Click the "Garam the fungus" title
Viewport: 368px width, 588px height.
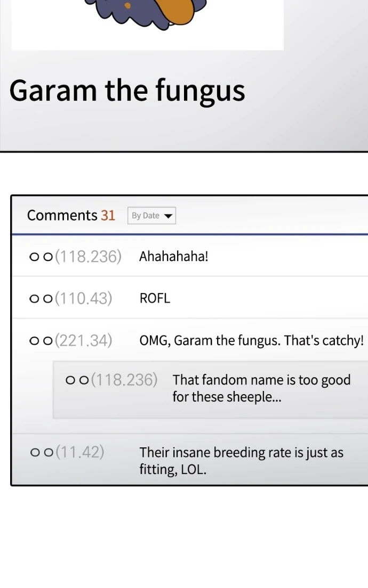pos(127,90)
